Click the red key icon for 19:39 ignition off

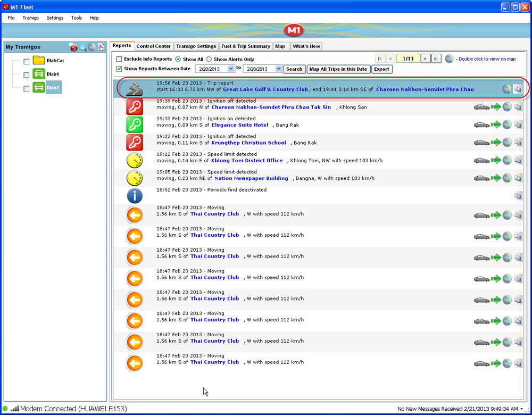tap(135, 107)
